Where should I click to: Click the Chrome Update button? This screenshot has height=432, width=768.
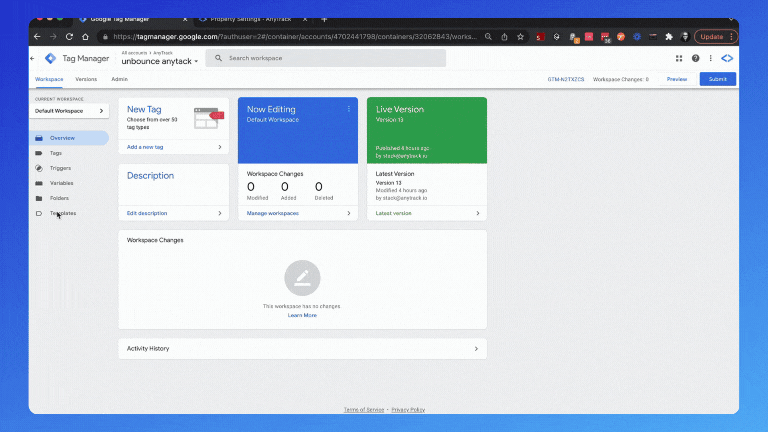[716, 37]
